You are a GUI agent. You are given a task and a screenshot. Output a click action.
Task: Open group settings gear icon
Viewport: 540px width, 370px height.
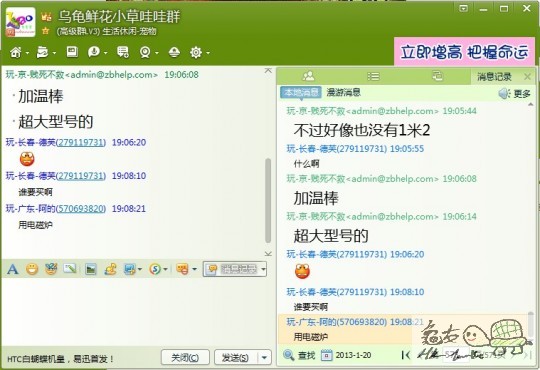pyautogui.click(x=196, y=52)
